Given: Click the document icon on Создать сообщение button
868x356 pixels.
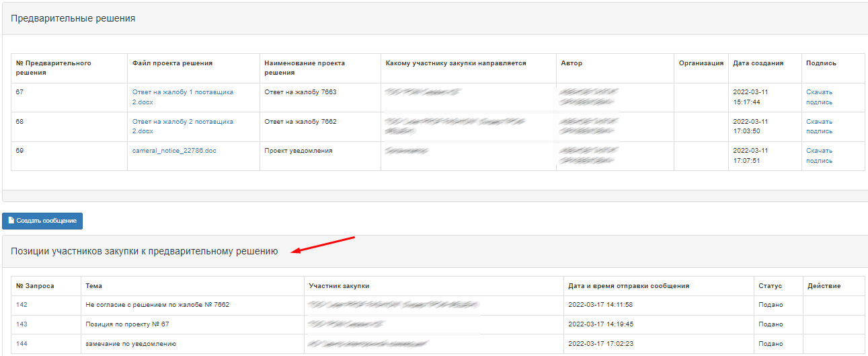Looking at the screenshot, I should pos(11,221).
